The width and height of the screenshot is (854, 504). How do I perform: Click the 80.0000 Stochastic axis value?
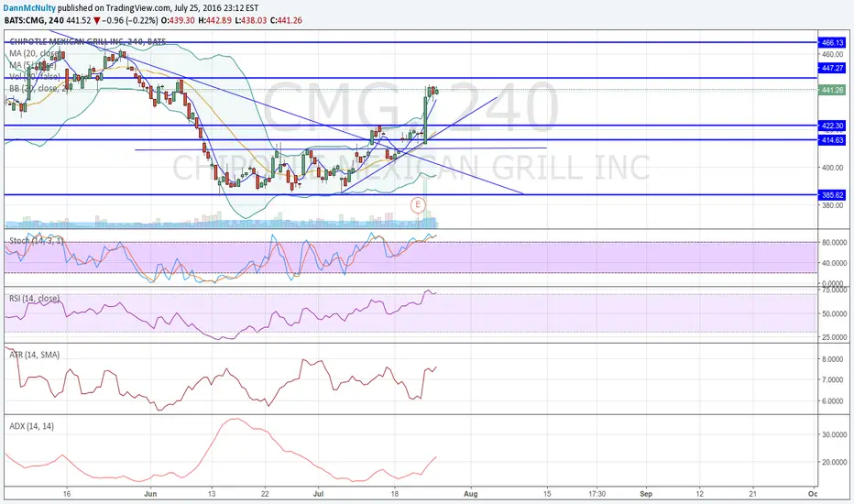(x=834, y=243)
